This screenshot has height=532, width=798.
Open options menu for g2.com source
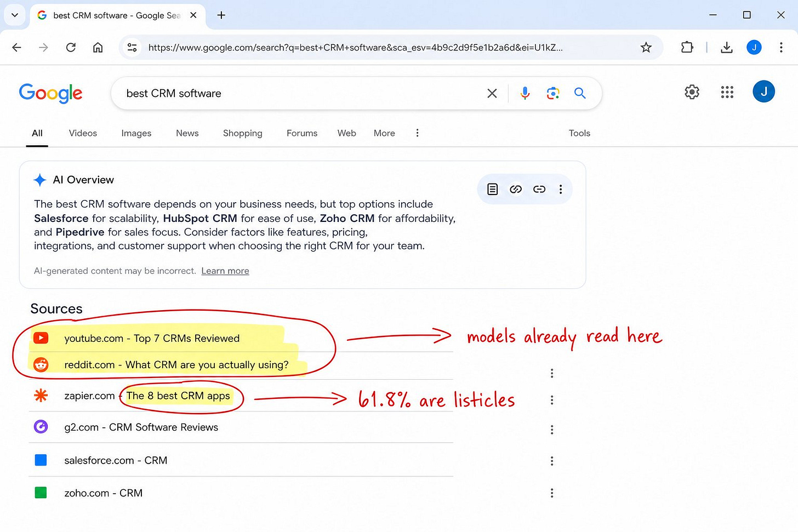[x=552, y=430]
